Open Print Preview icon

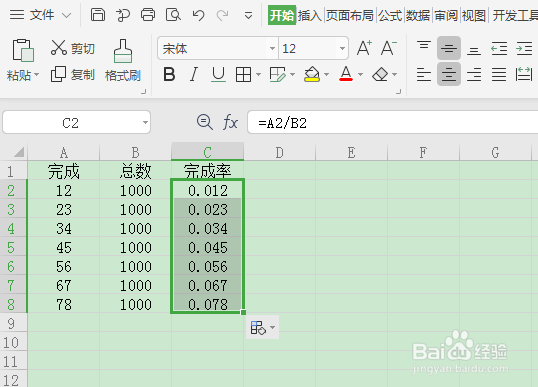click(173, 15)
